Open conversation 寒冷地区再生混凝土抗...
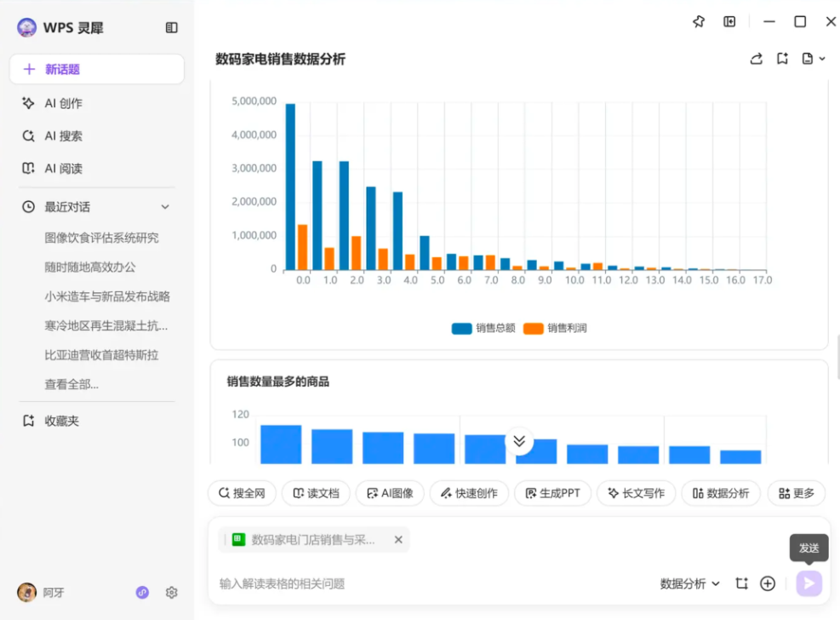This screenshot has height=620, width=840. (106, 326)
